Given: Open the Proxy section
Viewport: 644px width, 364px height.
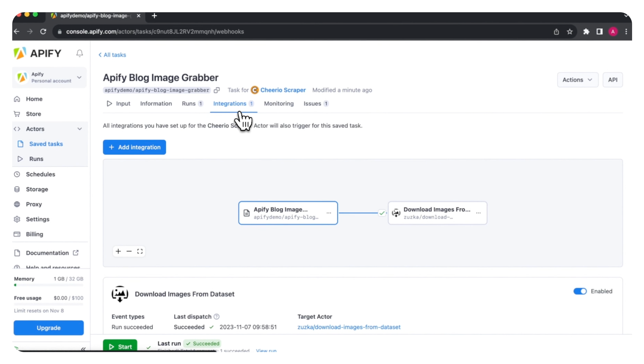Looking at the screenshot, I should pos(34,204).
